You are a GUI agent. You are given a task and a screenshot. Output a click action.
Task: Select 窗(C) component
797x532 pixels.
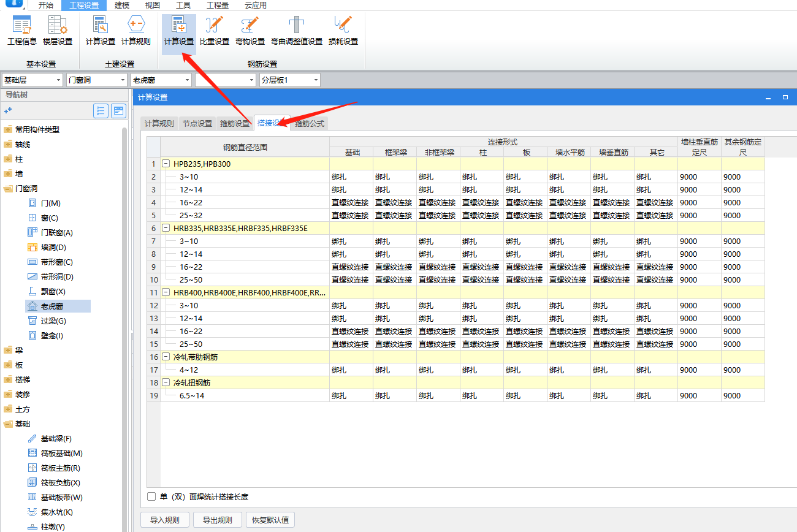click(43, 218)
